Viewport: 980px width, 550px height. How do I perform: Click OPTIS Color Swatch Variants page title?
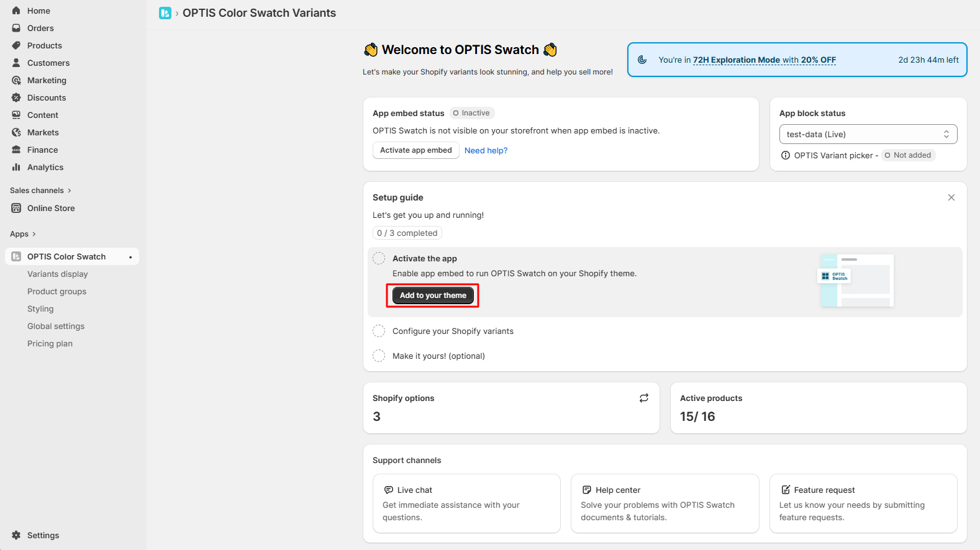259,13
